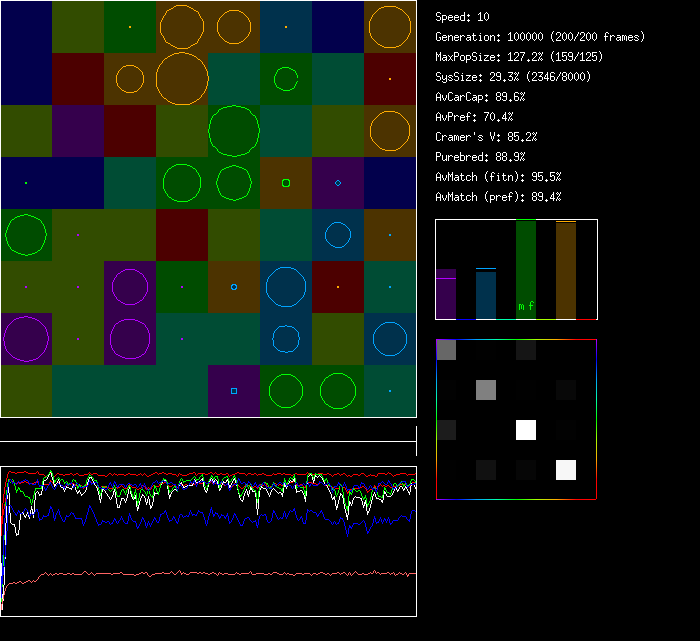Click the 'Speed: 10' readout

[x=463, y=17]
